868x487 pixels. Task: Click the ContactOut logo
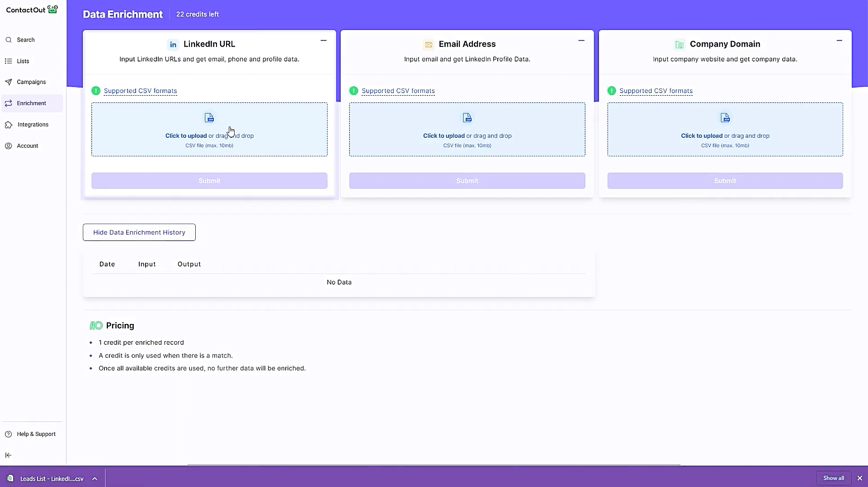(32, 9)
